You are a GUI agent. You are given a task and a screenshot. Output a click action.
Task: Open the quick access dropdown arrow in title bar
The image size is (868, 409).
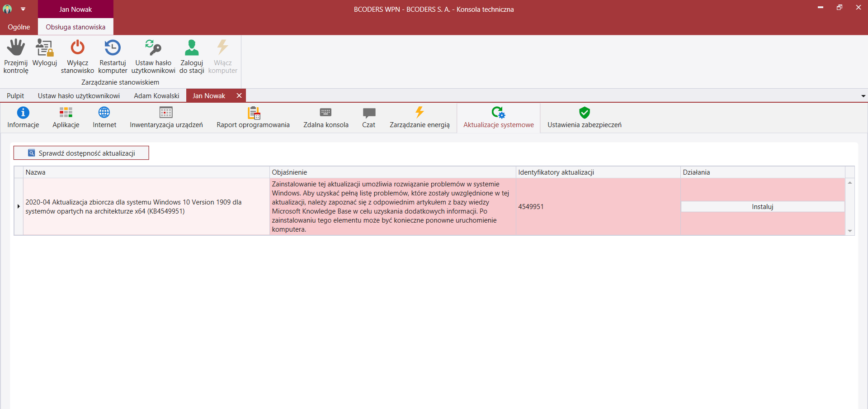click(x=23, y=9)
